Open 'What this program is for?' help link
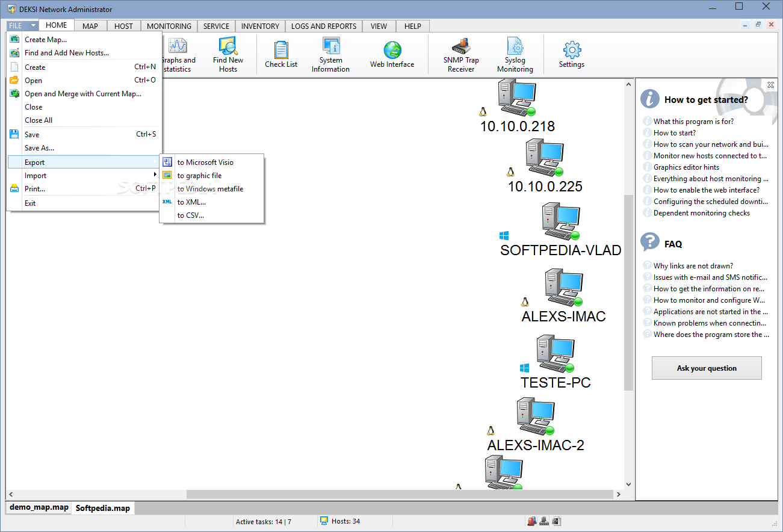Screen dimensions: 783x532 pyautogui.click(x=693, y=122)
